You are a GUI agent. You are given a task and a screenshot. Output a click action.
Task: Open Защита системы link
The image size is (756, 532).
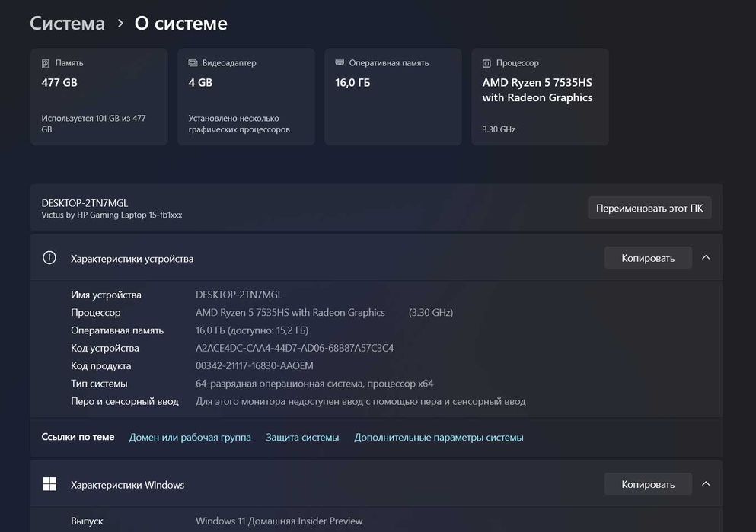tap(302, 438)
